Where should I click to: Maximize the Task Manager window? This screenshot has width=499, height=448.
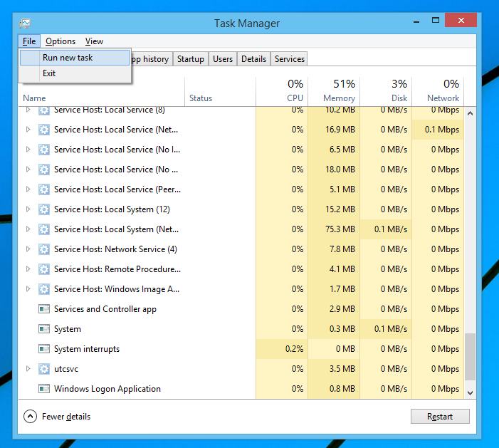point(436,21)
